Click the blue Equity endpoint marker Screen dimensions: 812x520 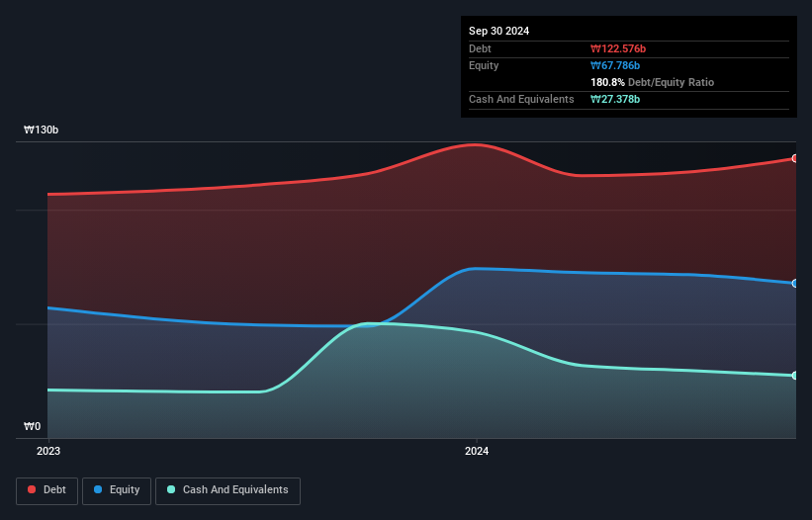(x=795, y=283)
